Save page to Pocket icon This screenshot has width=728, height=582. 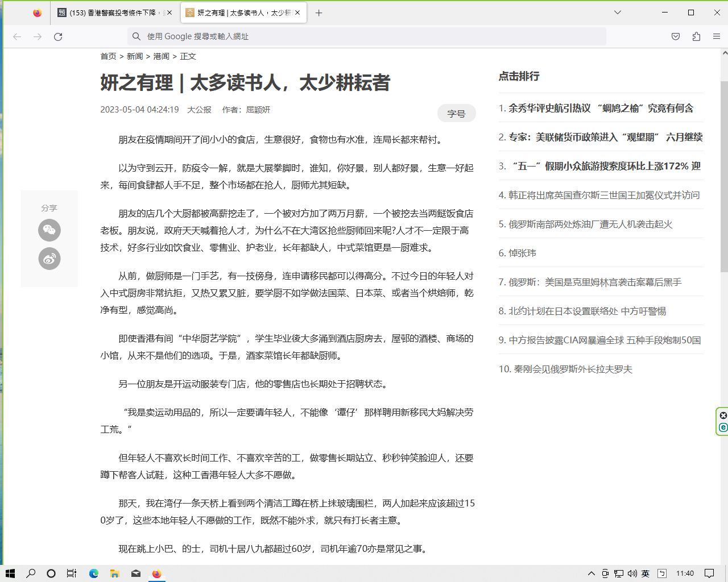676,36
